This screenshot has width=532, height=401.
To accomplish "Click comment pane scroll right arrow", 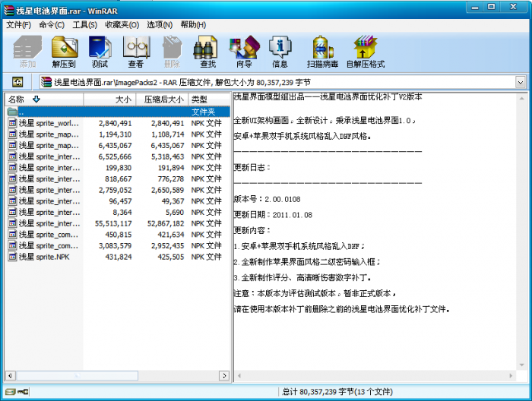I will coord(511,376).
